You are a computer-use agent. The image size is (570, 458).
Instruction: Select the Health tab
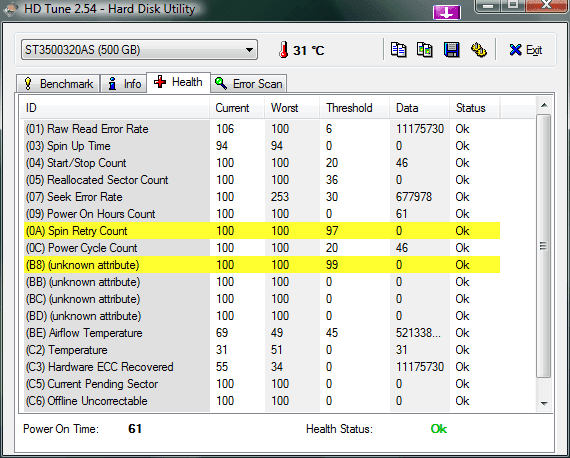pos(178,82)
